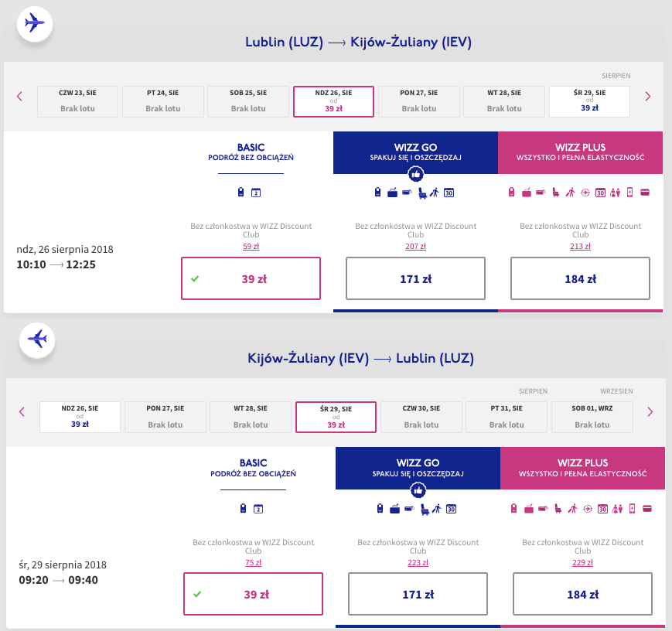Open the 229 zł non-member price link

click(582, 562)
